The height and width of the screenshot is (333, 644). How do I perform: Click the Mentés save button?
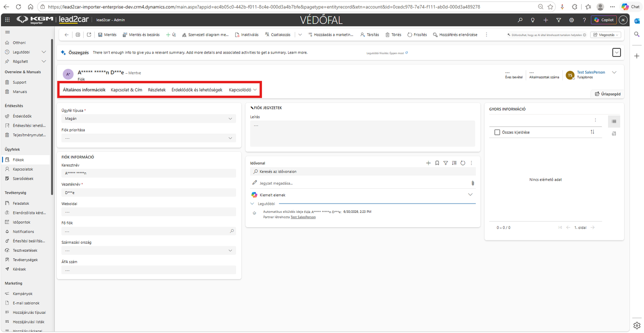click(x=107, y=35)
